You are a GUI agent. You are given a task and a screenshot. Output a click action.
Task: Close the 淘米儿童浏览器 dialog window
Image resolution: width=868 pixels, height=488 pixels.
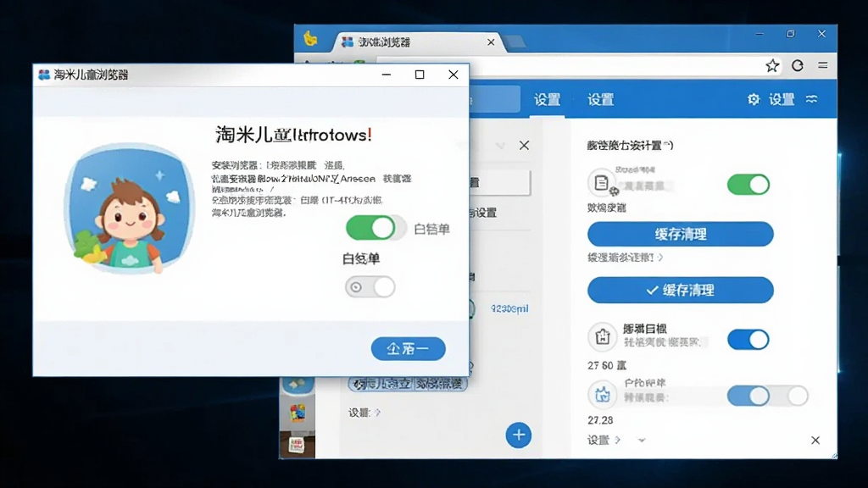(453, 75)
